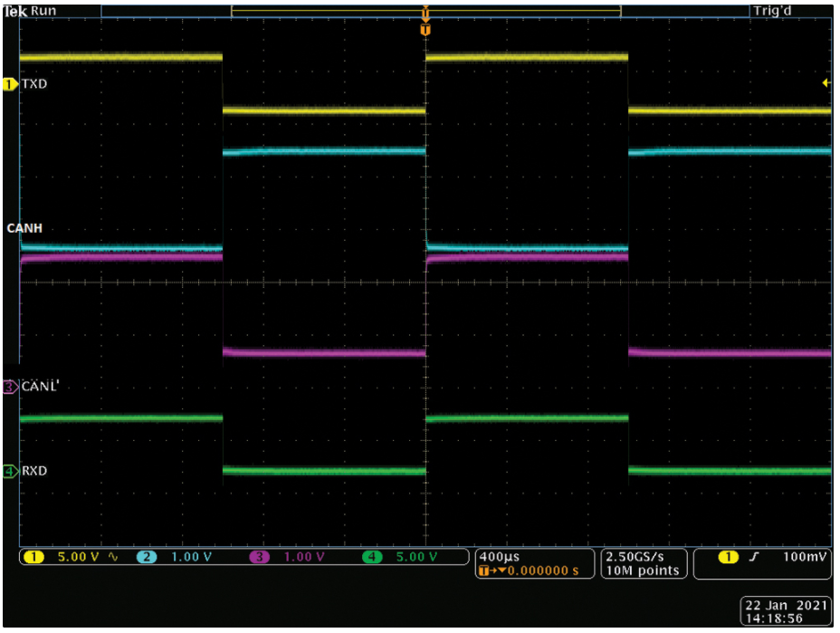Click the channel 3 CANL ground marker
The width and height of the screenshot is (840, 633).
[x=10, y=387]
